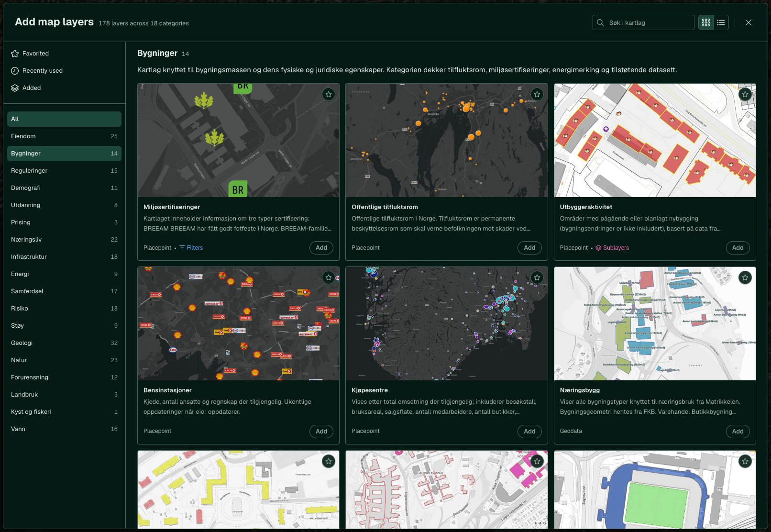This screenshot has height=532, width=771.
Task: Open the Favorited star icon
Action: (x=15, y=54)
